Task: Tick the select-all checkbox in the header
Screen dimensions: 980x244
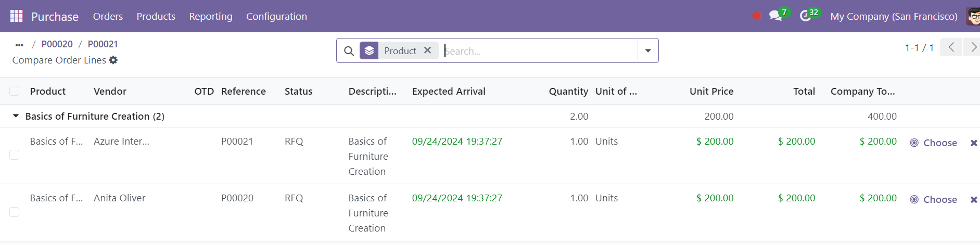Action: click(x=15, y=91)
